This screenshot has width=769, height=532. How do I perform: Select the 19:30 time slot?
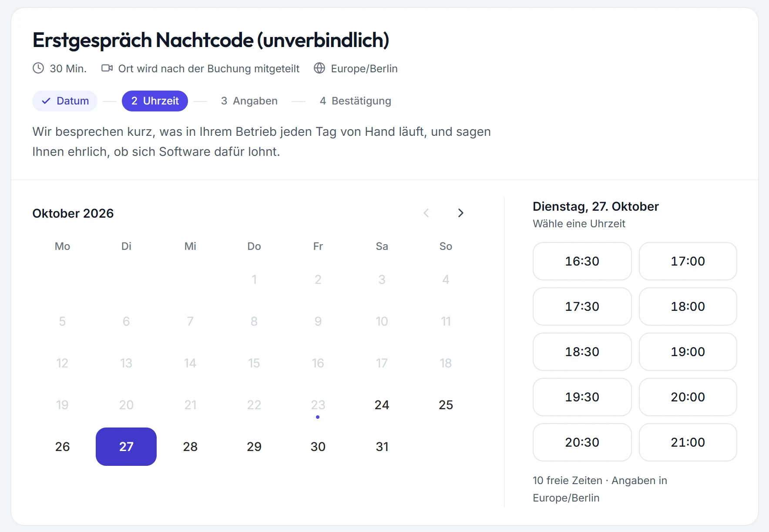[x=582, y=397]
